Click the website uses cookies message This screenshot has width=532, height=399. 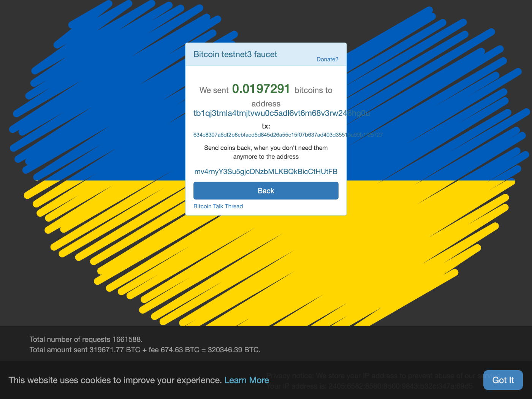tap(115, 380)
